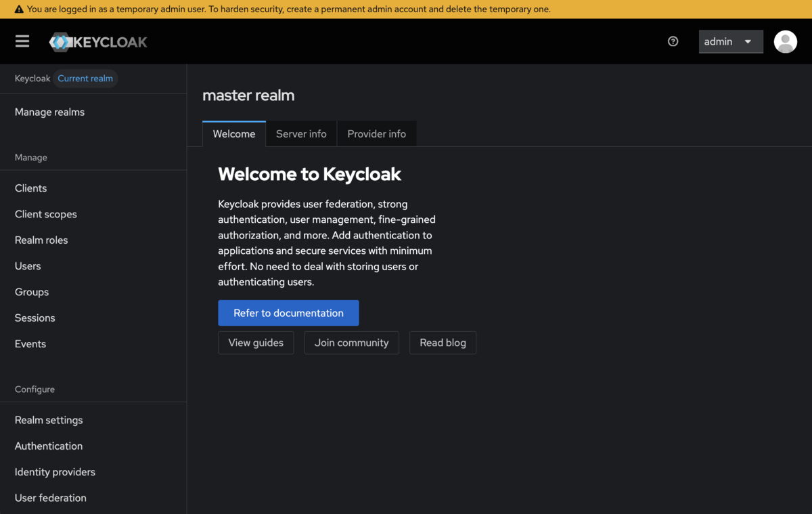Click the warning triangle in the banner
This screenshot has height=514, width=812.
coord(19,9)
